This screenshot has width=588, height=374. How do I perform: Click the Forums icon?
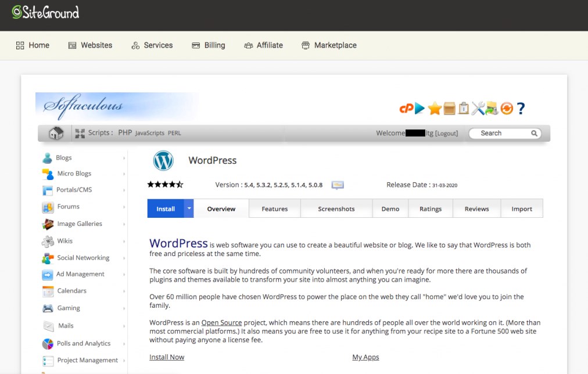tap(48, 207)
